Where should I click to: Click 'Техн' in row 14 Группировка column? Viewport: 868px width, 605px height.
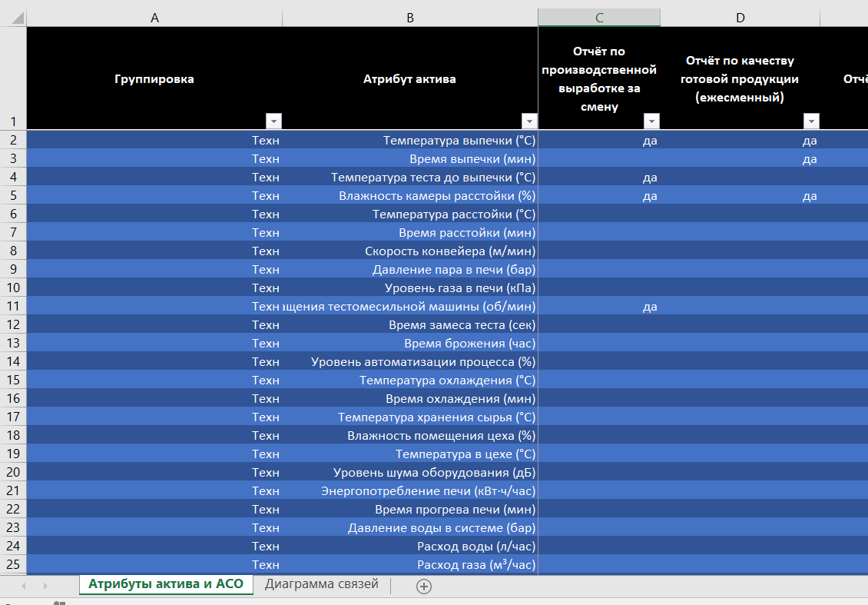point(266,362)
